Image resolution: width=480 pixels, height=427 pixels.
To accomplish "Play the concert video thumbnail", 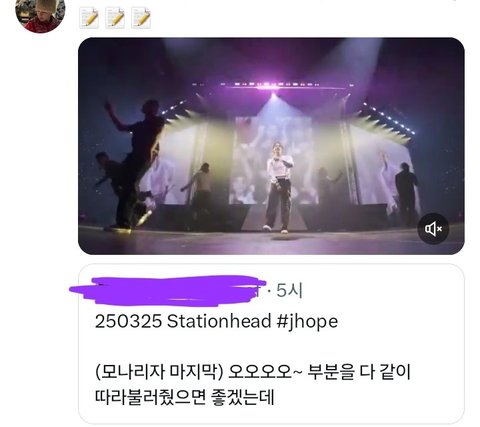I will (271, 146).
